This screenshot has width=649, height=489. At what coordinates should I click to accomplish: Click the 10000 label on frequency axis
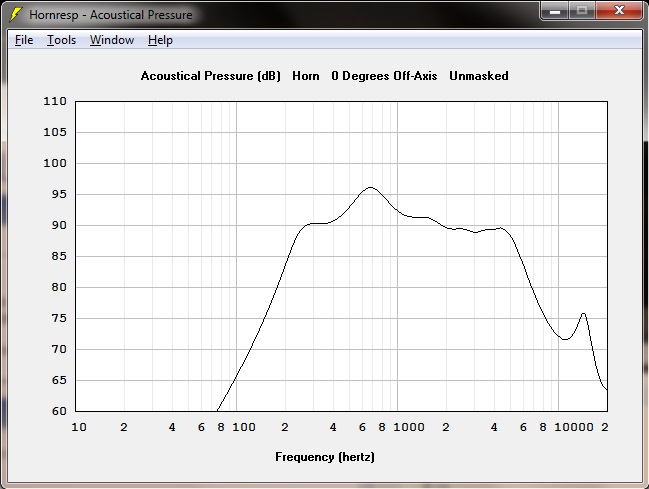pos(574,427)
